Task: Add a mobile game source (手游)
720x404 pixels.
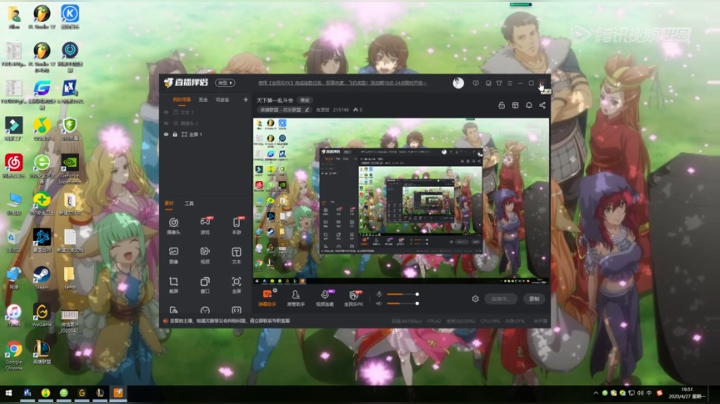Action: coord(236,226)
